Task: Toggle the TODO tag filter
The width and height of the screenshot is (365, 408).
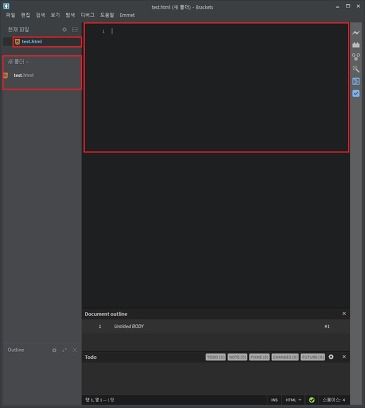Action: click(216, 357)
